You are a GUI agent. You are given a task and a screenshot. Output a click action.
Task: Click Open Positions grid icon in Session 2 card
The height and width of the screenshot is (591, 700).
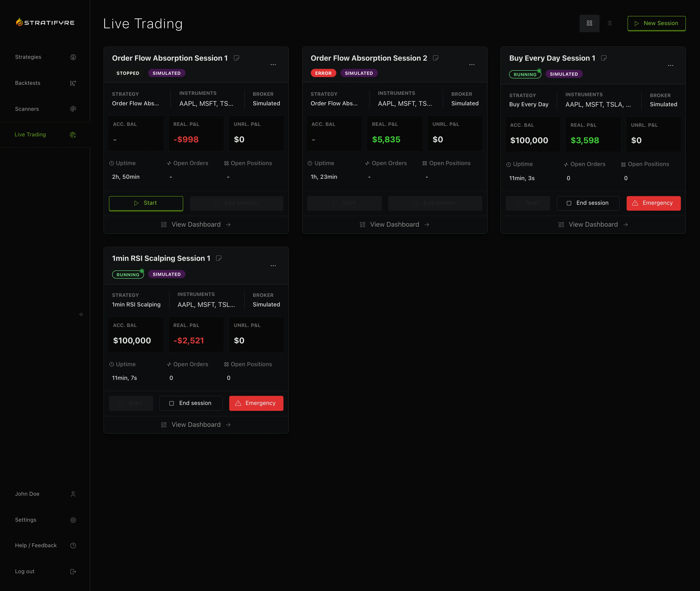pyautogui.click(x=425, y=163)
